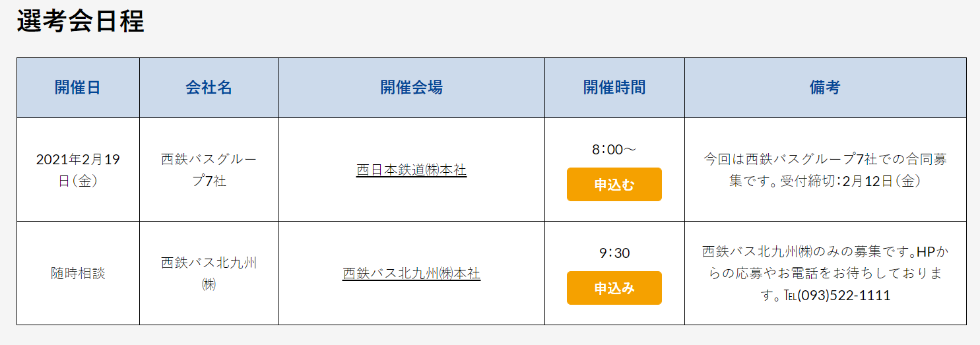Click the 2021年2月19日(金) date cell

78,170
